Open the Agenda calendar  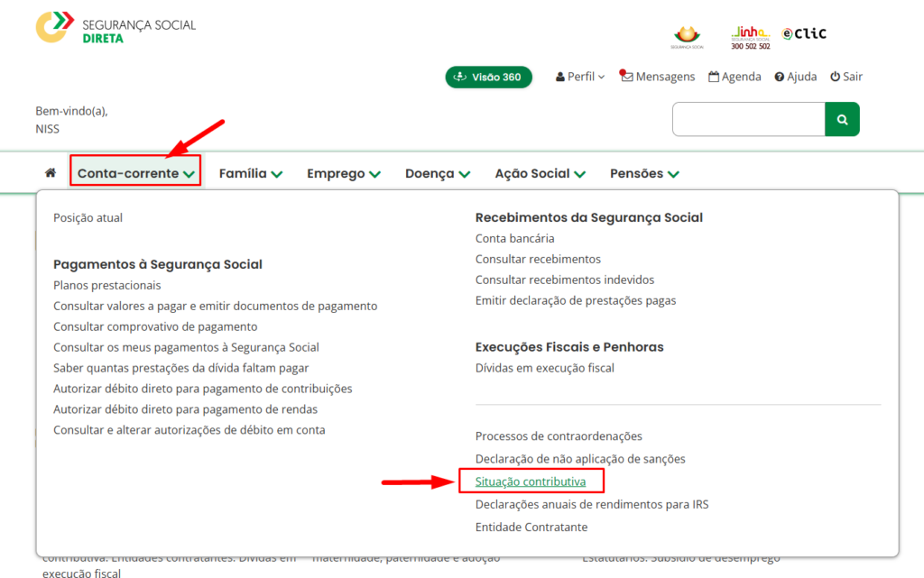tap(735, 77)
